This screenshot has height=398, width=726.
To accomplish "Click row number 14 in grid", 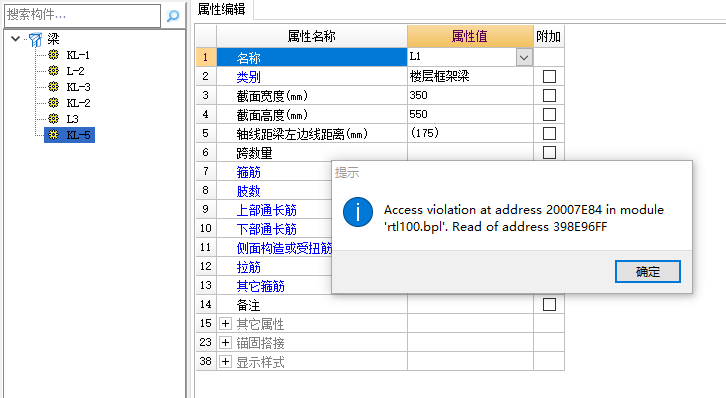I will (x=206, y=305).
